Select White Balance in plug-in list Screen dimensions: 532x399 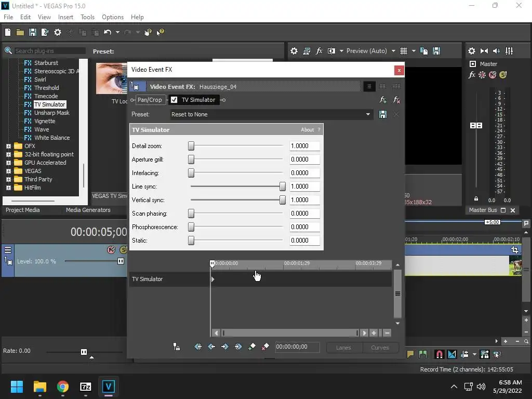pyautogui.click(x=52, y=138)
